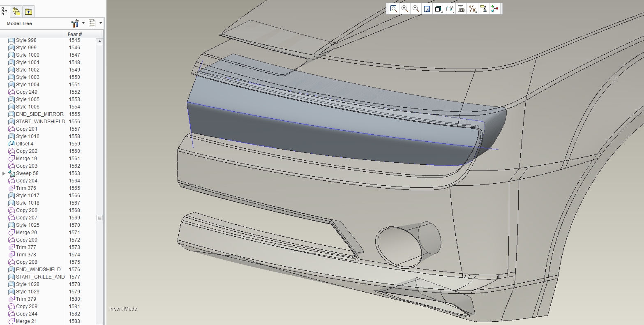Toggle the Spin Center display
This screenshot has width=644, height=325.
(x=495, y=9)
